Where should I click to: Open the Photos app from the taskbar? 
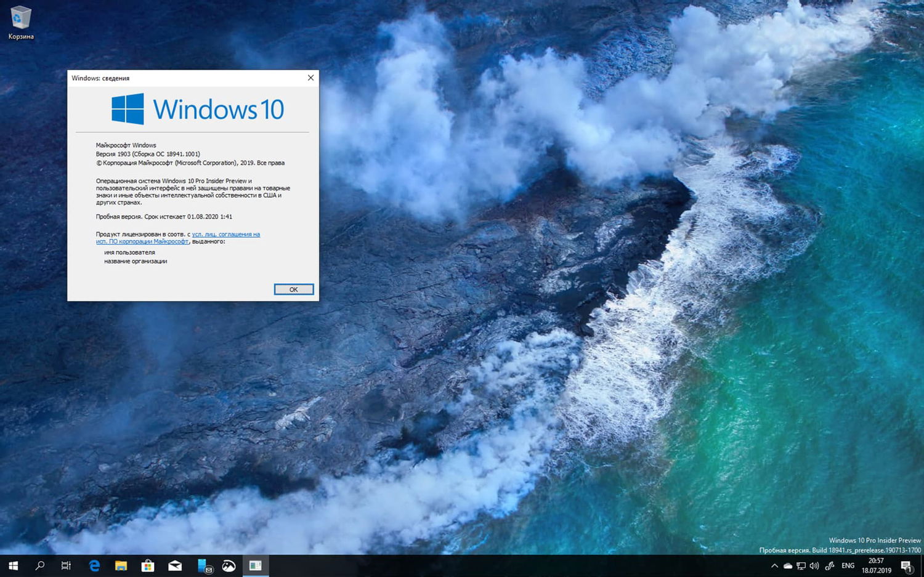click(228, 565)
